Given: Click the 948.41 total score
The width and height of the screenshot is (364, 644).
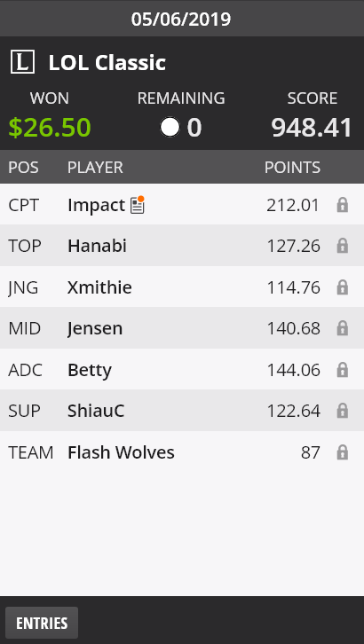Looking at the screenshot, I should click(312, 128).
